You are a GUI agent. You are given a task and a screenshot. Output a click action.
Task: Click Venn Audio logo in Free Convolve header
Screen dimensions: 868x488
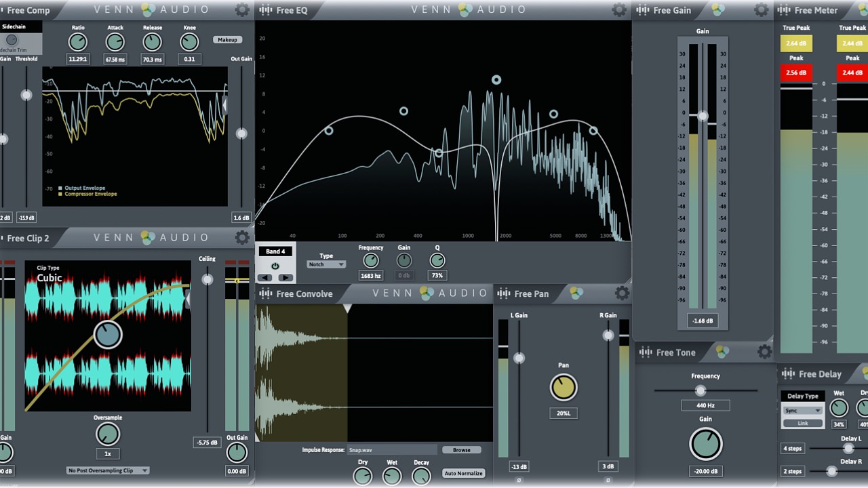click(430, 293)
